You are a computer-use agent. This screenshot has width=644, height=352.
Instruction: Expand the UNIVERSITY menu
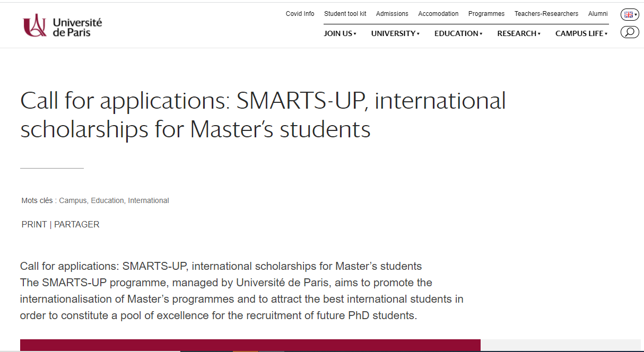395,33
